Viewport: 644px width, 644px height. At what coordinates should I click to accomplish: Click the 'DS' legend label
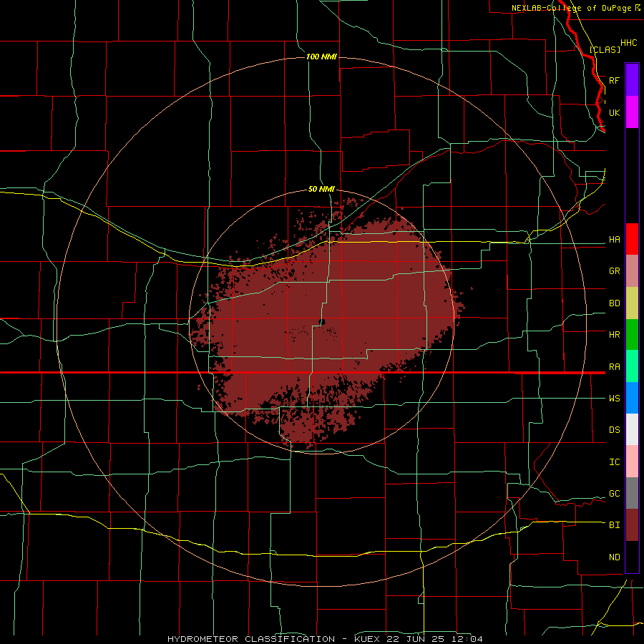click(x=614, y=430)
